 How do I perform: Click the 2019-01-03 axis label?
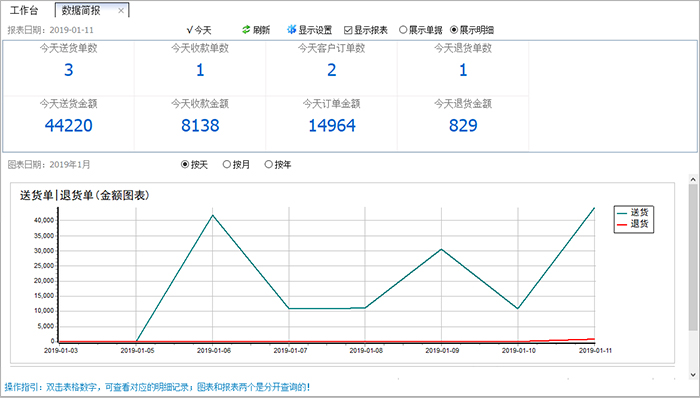[61, 351]
